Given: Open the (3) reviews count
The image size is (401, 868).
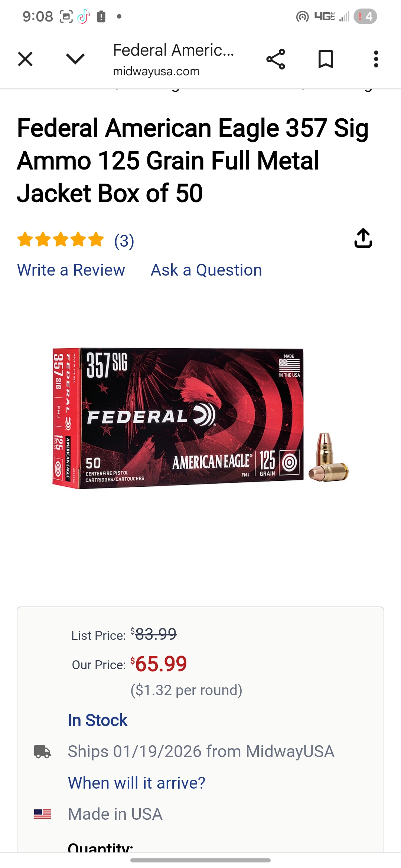Looking at the screenshot, I should [124, 241].
